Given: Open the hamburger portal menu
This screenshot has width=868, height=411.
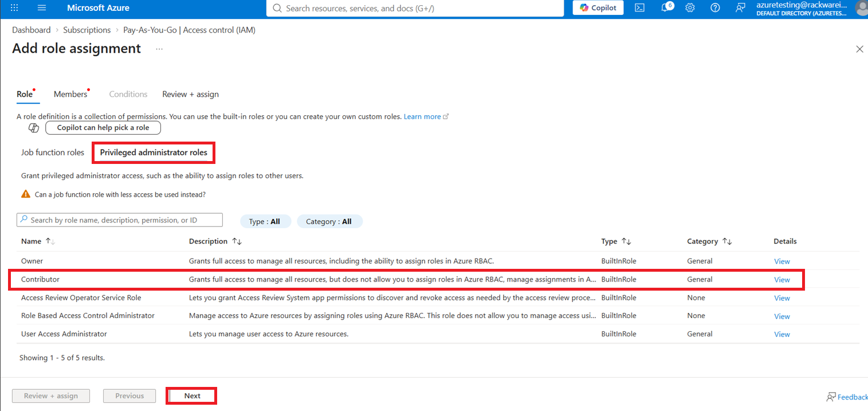Looking at the screenshot, I should point(42,8).
